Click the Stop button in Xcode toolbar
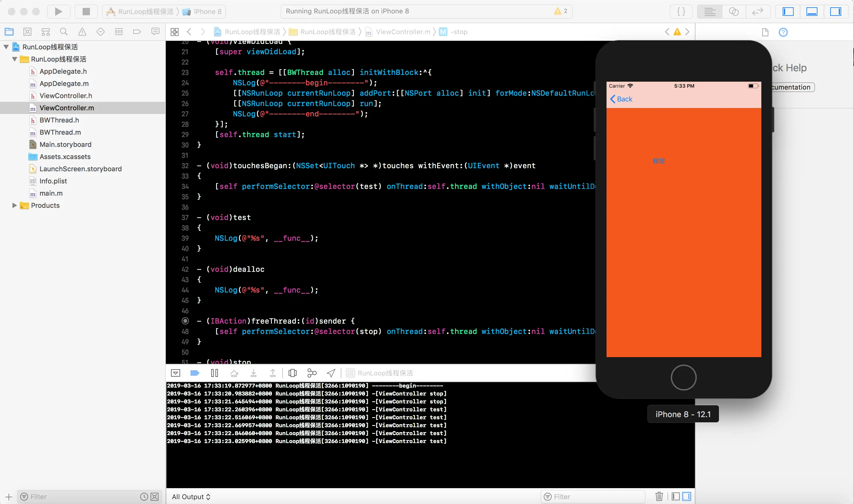 [86, 12]
